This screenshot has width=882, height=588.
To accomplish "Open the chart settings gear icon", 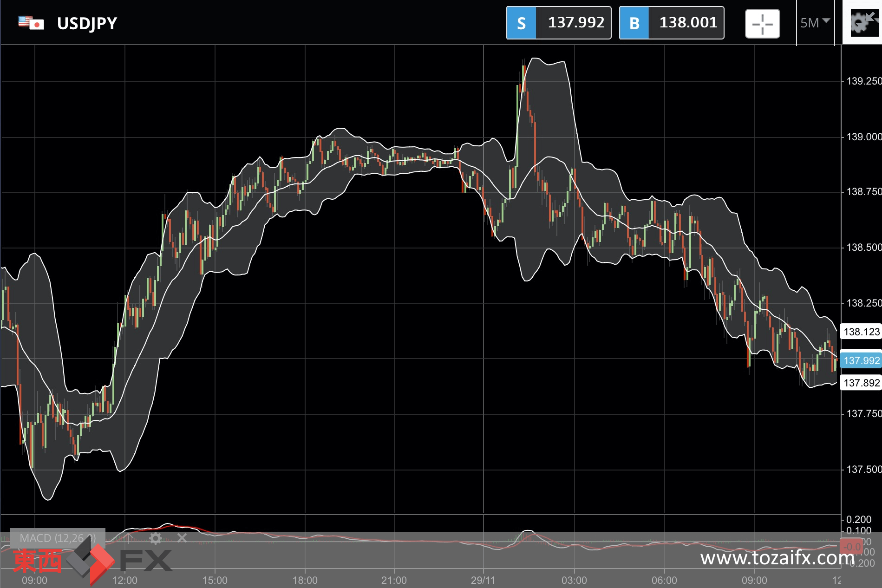I will point(862,22).
